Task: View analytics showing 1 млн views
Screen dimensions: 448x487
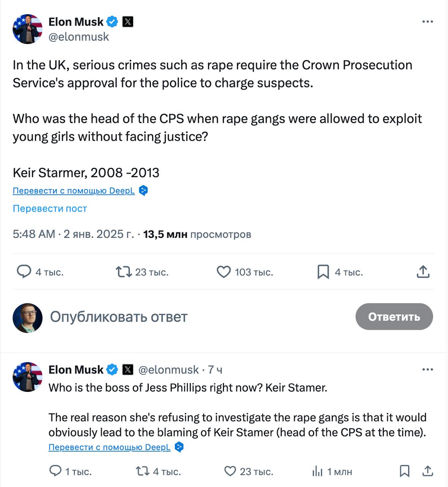Action: 317,471
